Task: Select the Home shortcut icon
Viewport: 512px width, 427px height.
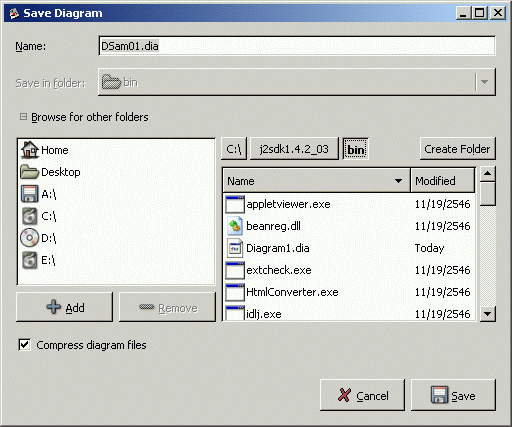Action: [x=30, y=150]
